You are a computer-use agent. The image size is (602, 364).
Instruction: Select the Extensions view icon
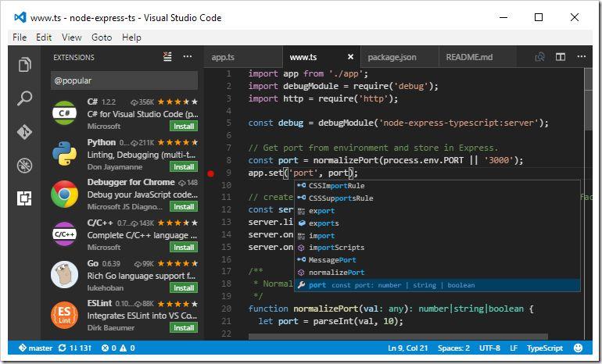pos(24,198)
